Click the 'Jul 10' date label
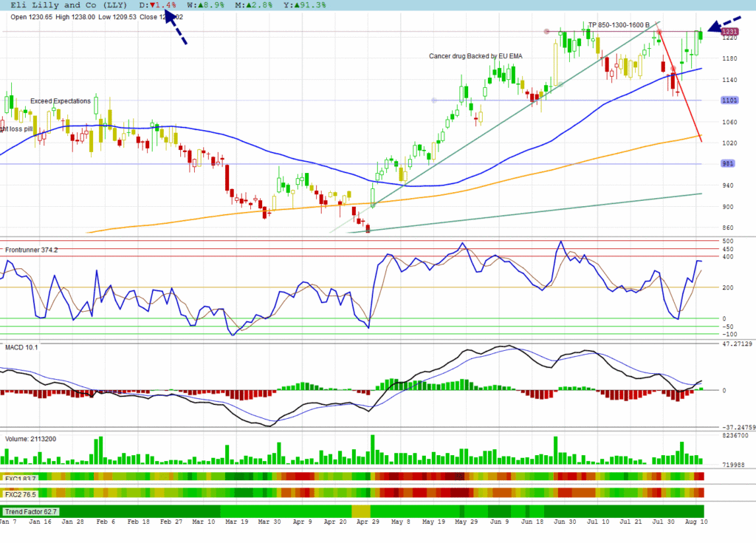 pyautogui.click(x=598, y=522)
